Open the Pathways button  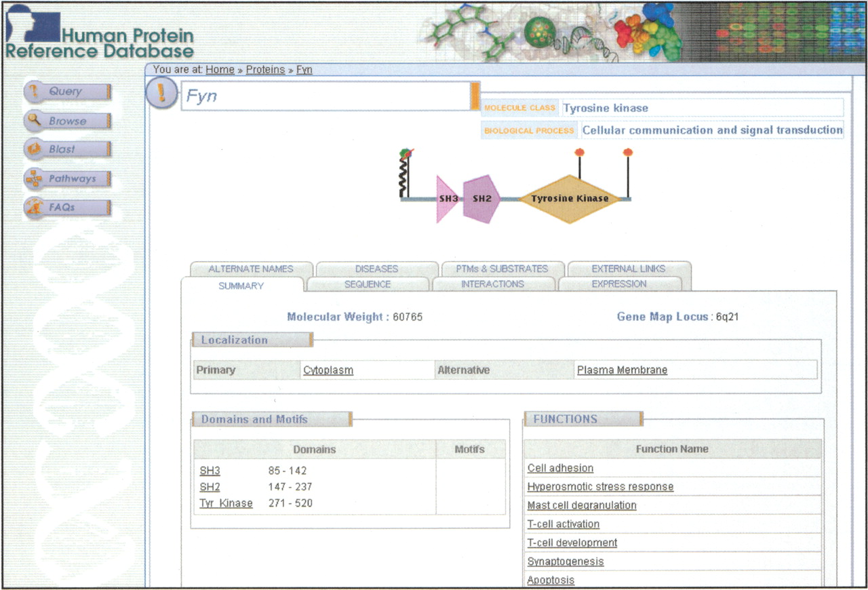[x=67, y=179]
